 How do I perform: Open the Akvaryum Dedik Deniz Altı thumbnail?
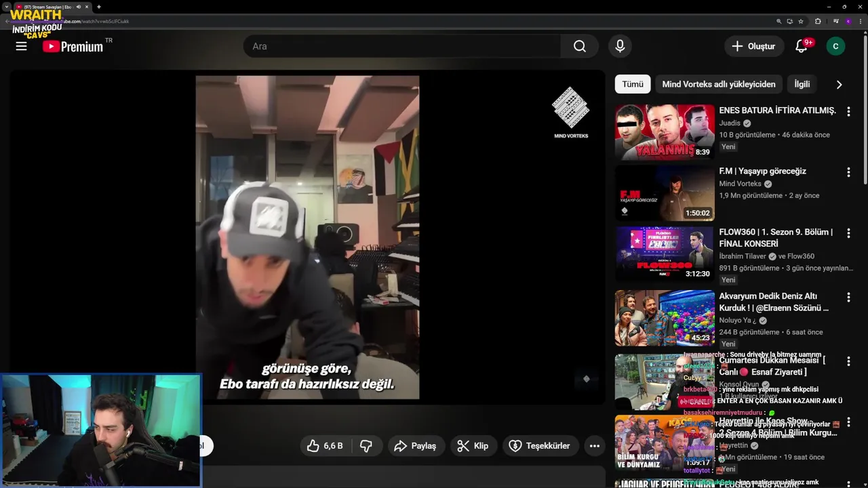click(665, 318)
